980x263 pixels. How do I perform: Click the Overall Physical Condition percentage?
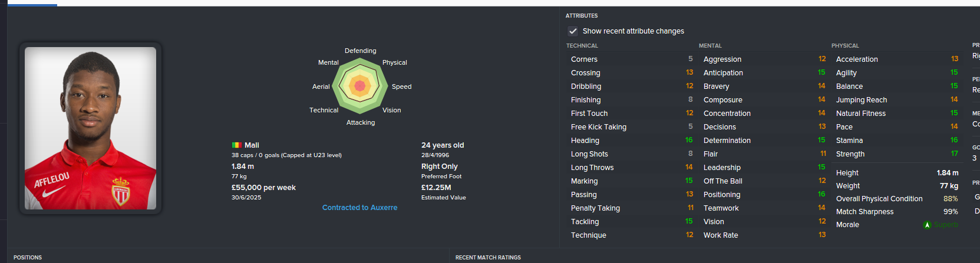click(950, 199)
